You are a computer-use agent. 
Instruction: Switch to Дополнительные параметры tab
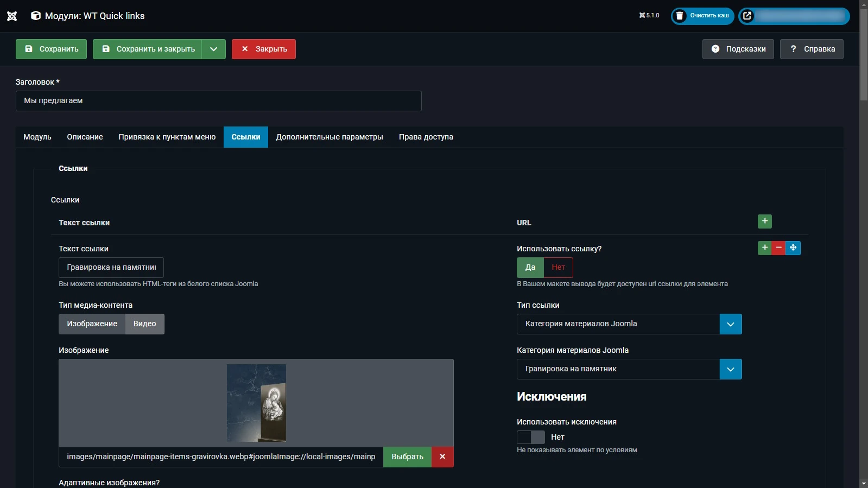[x=329, y=137]
